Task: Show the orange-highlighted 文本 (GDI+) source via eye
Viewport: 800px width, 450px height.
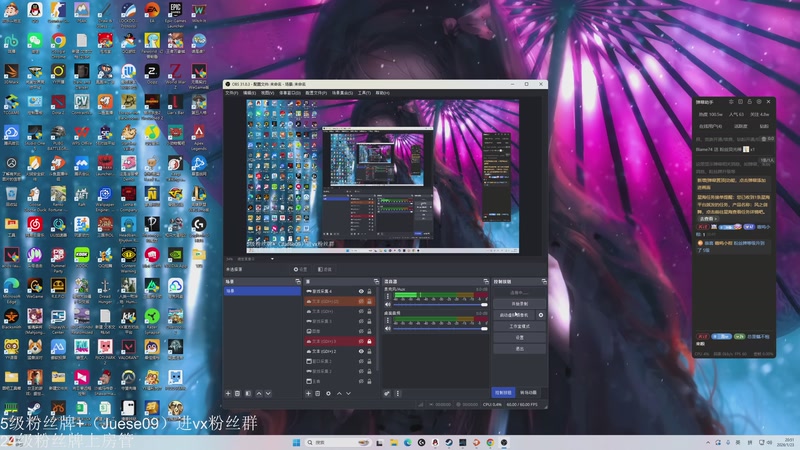Action: click(361, 302)
